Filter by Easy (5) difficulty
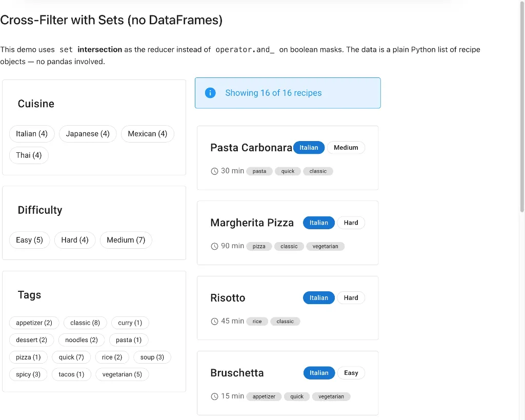The width and height of the screenshot is (525, 420). point(29,240)
